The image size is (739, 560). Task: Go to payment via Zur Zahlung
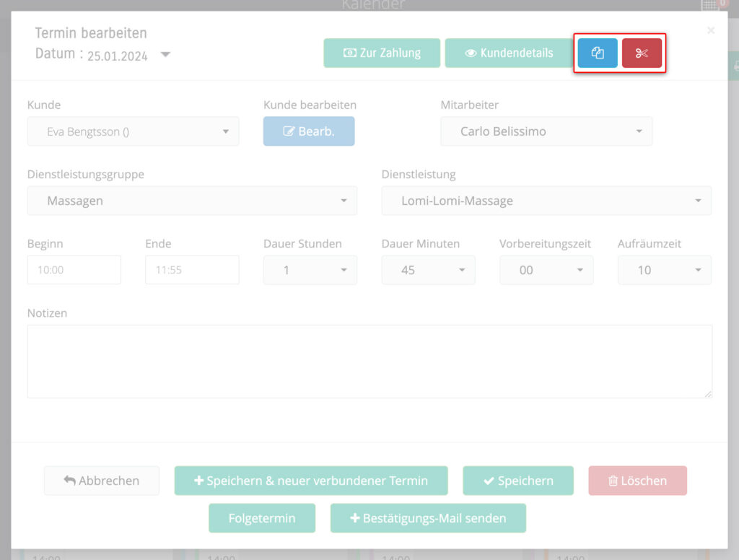point(382,53)
